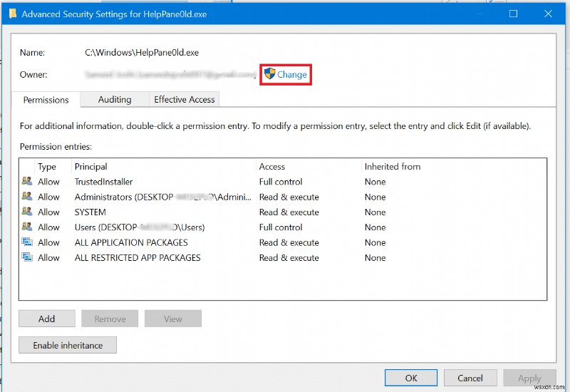Click Enable inheritance button
This screenshot has width=570, height=392.
(x=68, y=345)
